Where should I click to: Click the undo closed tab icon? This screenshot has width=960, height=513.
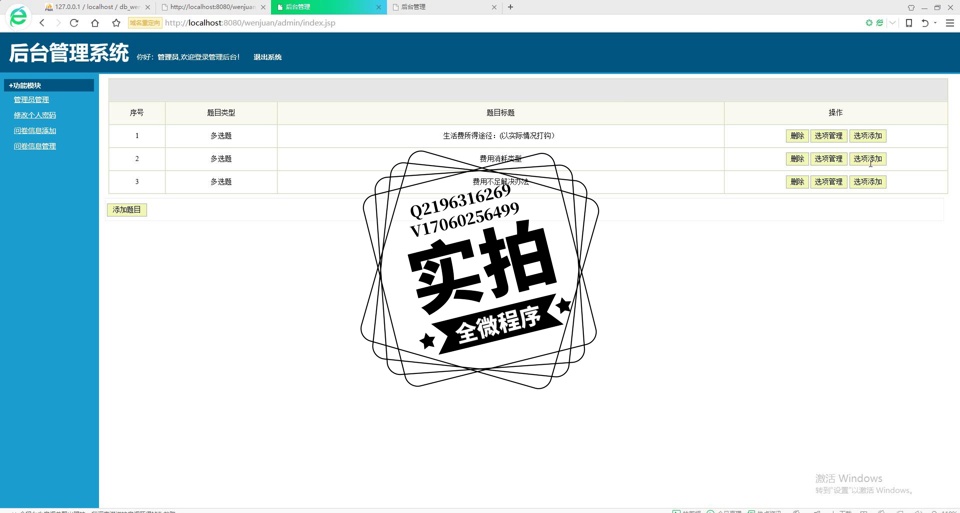tap(925, 23)
